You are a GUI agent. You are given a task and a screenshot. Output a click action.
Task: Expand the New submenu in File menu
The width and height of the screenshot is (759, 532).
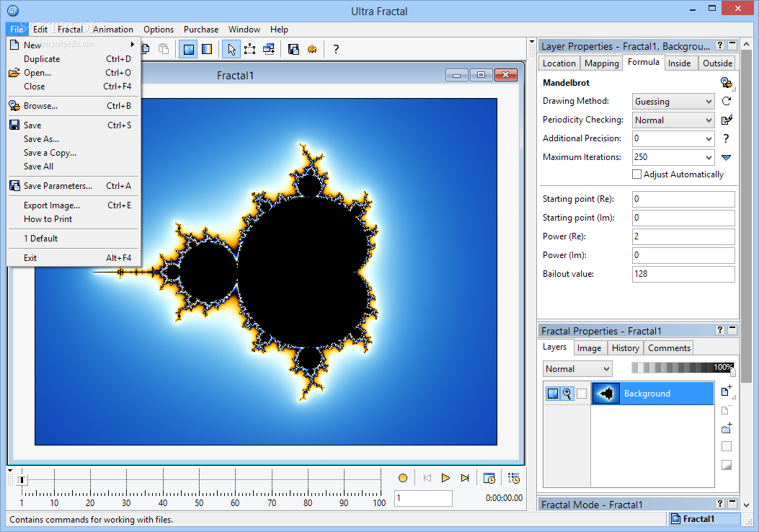tap(74, 45)
